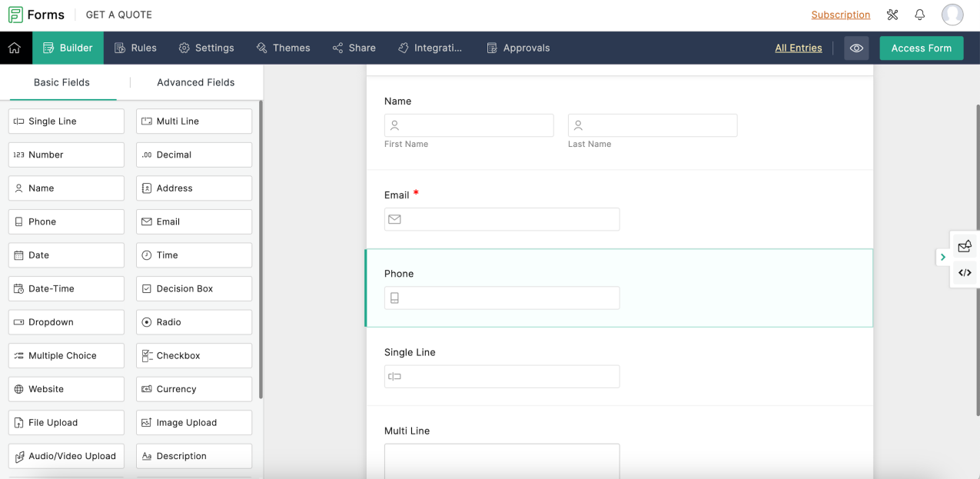Viewport: 980px width, 479px height.
Task: Select the Email field label on form
Action: [397, 195]
